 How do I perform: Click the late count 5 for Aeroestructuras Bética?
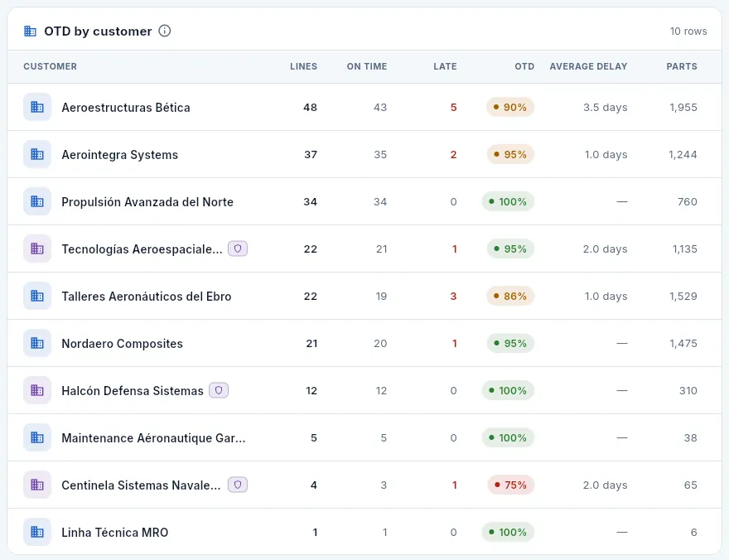pos(453,108)
